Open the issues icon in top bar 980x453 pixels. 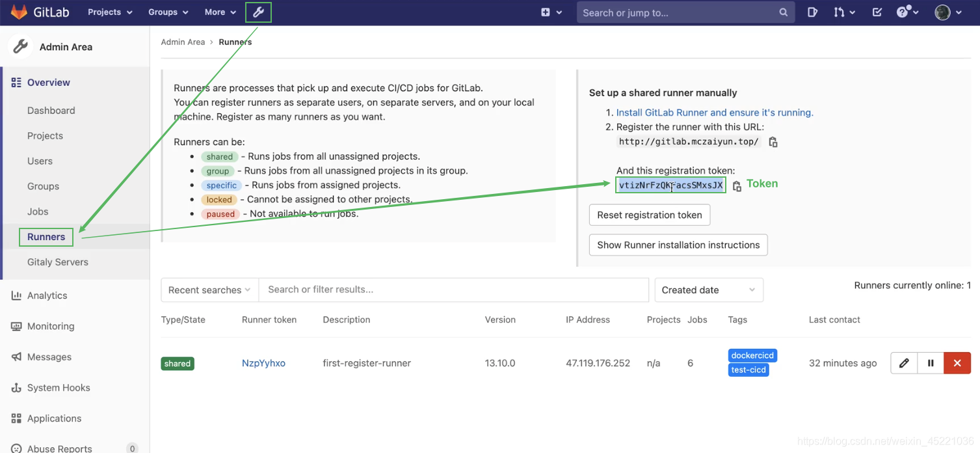point(812,12)
